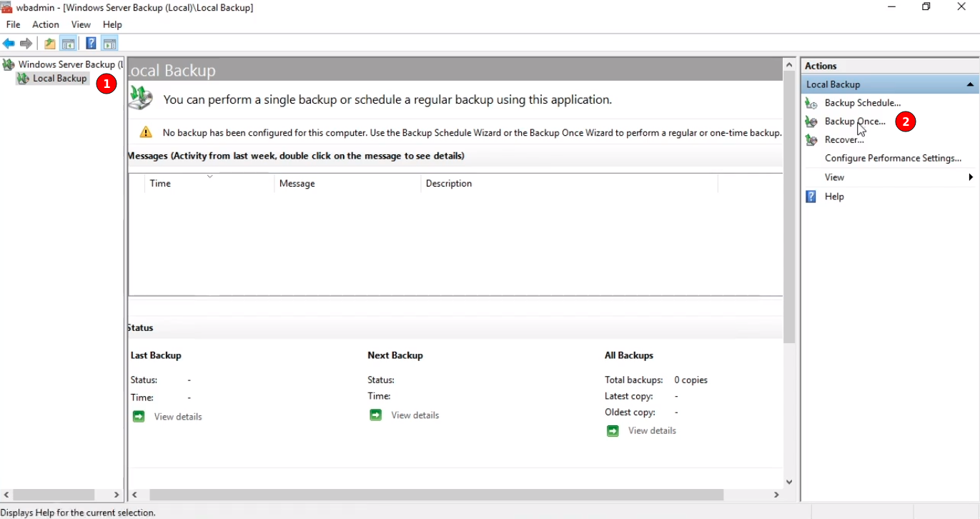Viewport: 980px width, 519px height.
Task: Click the Recover icon in Actions pane
Action: [811, 140]
